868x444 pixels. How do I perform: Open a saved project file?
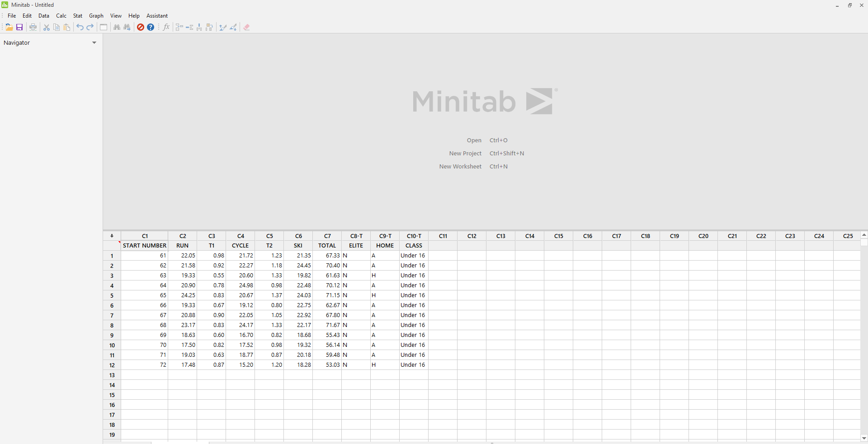(9, 27)
